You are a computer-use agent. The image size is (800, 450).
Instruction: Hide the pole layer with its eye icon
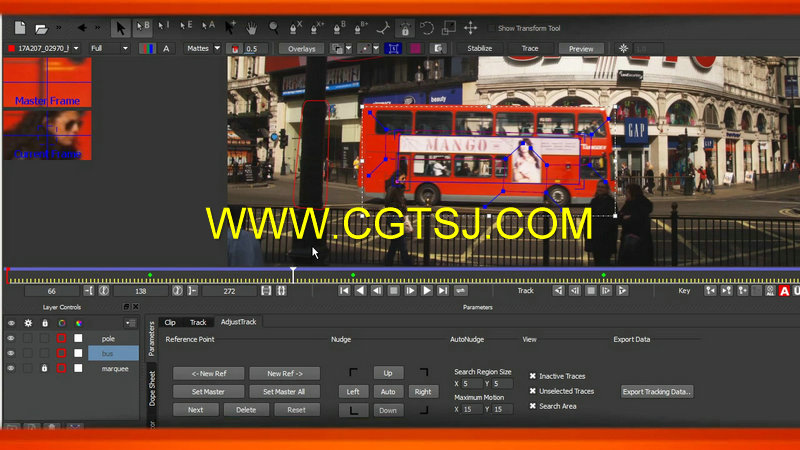click(x=11, y=338)
